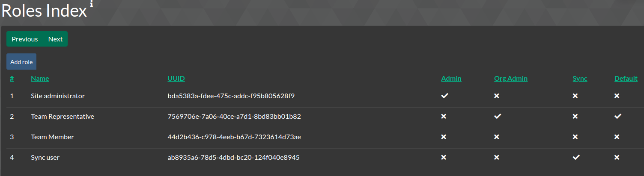
Task: Click Sync checkmark for Sync user
Action: click(576, 157)
